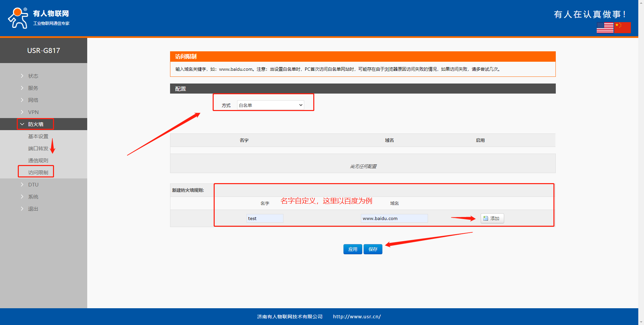Viewport: 644px width, 325px height.
Task: Expand the VPN menu section
Action: pos(33,112)
